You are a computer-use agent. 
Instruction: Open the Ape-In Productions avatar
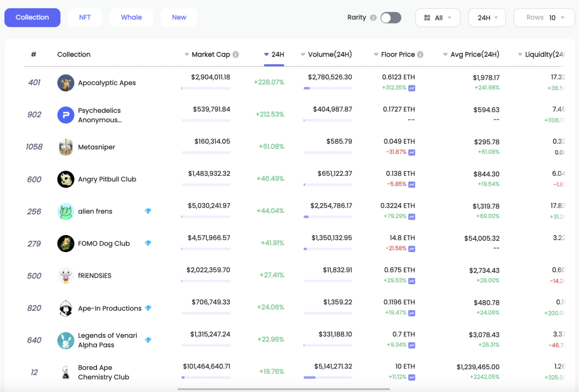[x=66, y=308]
